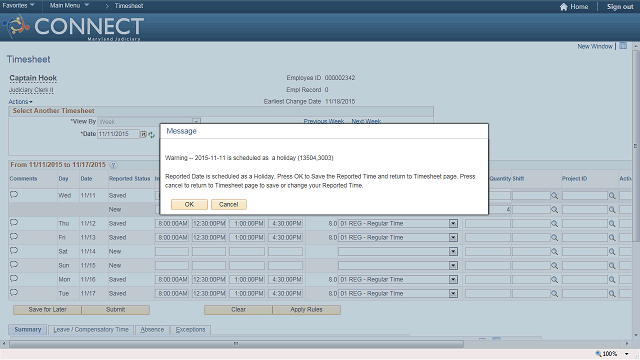Viewport: 640px width, 360px height.
Task: Expand the Time Reporting Code dropdown for Thu 11/12
Action: click(453, 224)
